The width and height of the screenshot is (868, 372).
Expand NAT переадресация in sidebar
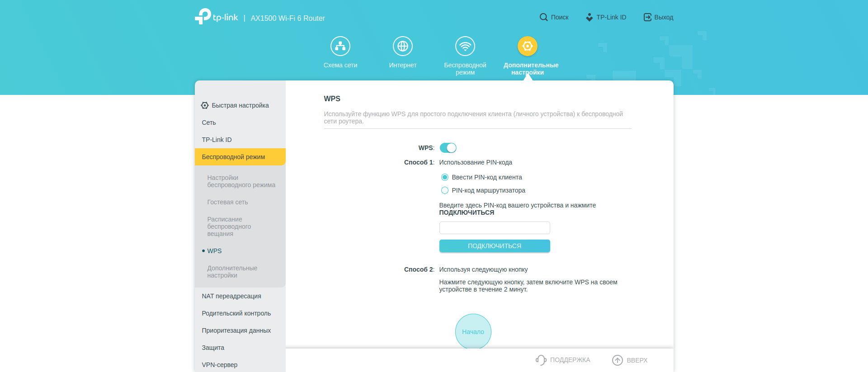231,296
